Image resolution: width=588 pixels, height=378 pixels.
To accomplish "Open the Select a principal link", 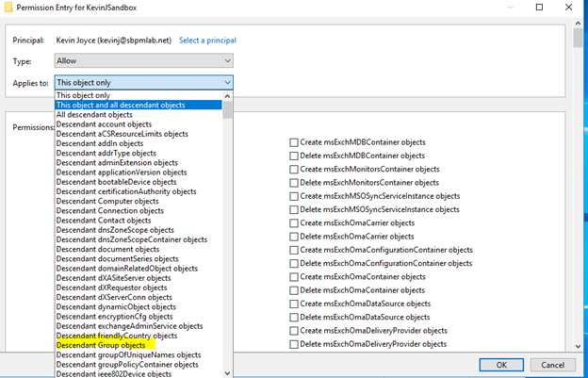I will point(207,41).
